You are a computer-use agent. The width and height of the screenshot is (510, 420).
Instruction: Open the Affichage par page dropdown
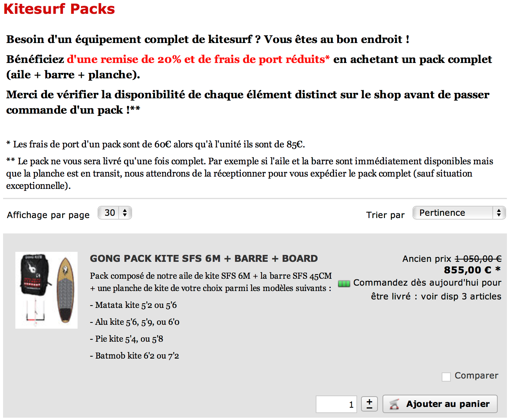click(x=115, y=213)
